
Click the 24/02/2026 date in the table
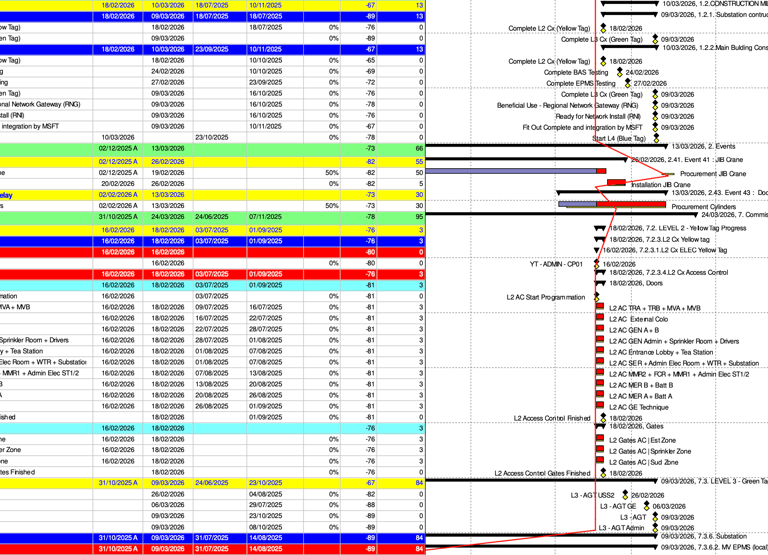(x=168, y=72)
